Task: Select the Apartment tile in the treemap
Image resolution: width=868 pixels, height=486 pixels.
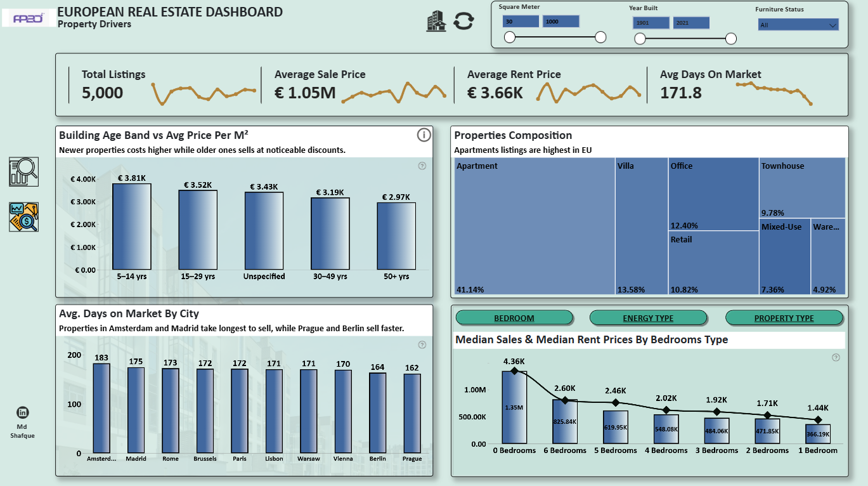Action: tap(534, 227)
